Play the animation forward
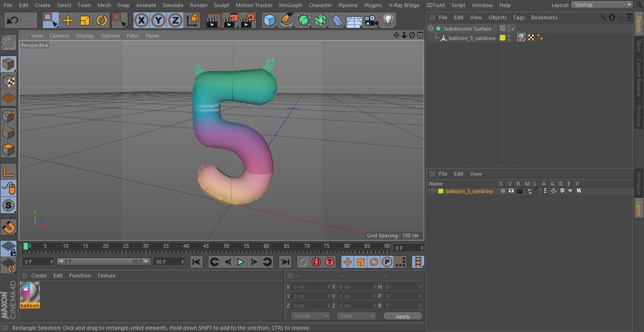 point(240,262)
